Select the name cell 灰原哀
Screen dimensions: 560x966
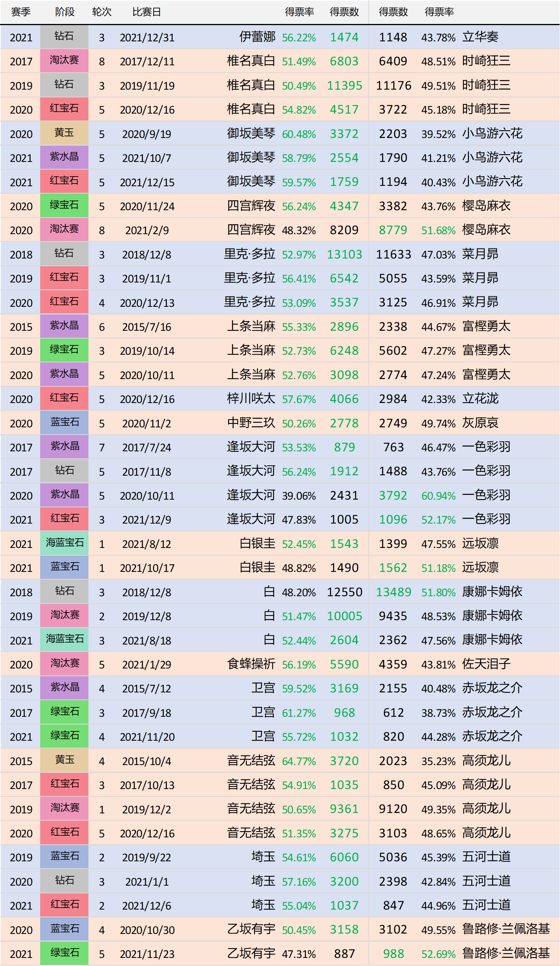(480, 423)
